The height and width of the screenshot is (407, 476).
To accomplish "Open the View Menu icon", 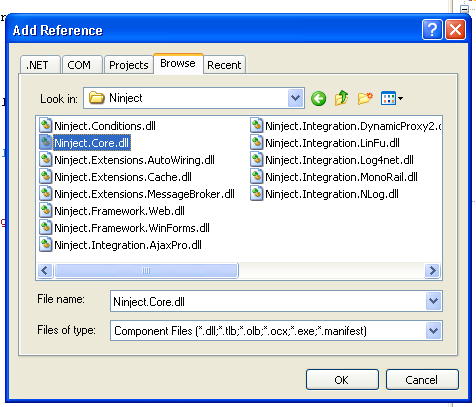I will (x=388, y=98).
